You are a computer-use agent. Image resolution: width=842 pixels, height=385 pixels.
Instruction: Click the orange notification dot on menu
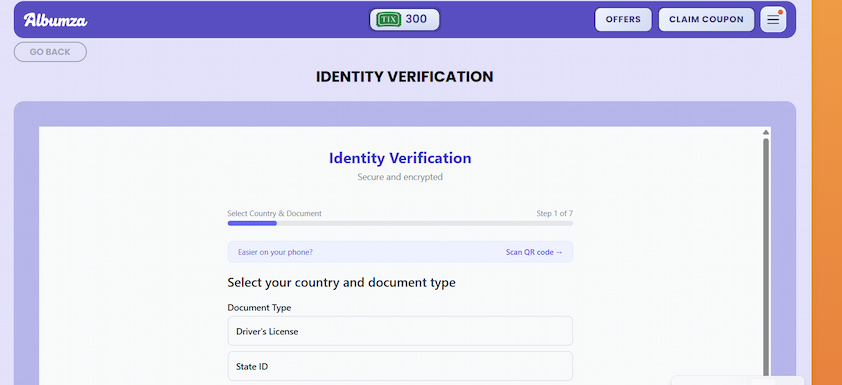coord(780,12)
